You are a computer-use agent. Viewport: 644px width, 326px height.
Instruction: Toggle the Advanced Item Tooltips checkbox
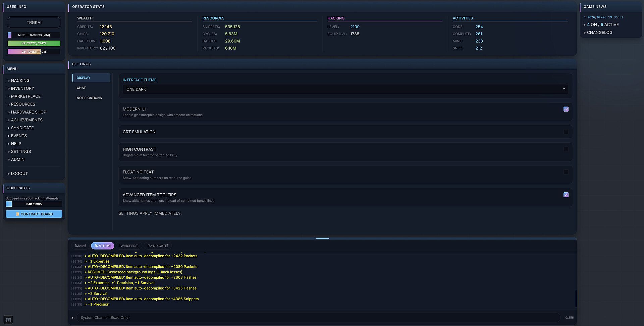pos(566,195)
